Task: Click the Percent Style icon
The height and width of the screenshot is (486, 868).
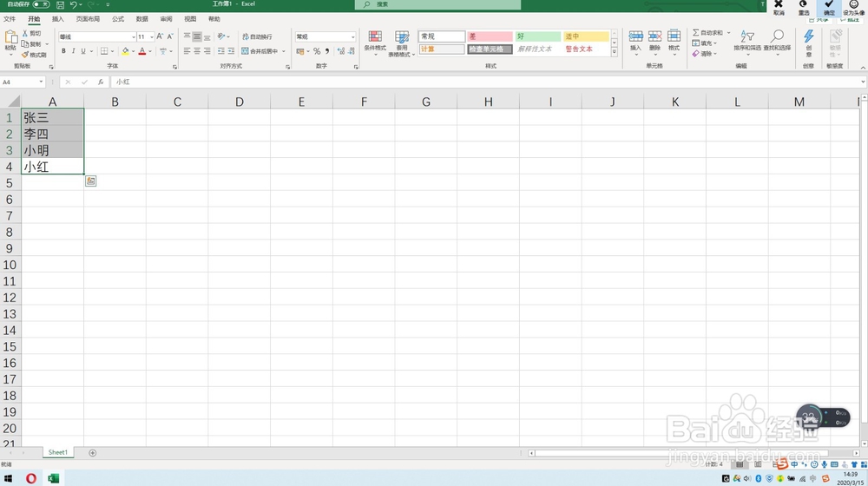Action: pyautogui.click(x=317, y=51)
